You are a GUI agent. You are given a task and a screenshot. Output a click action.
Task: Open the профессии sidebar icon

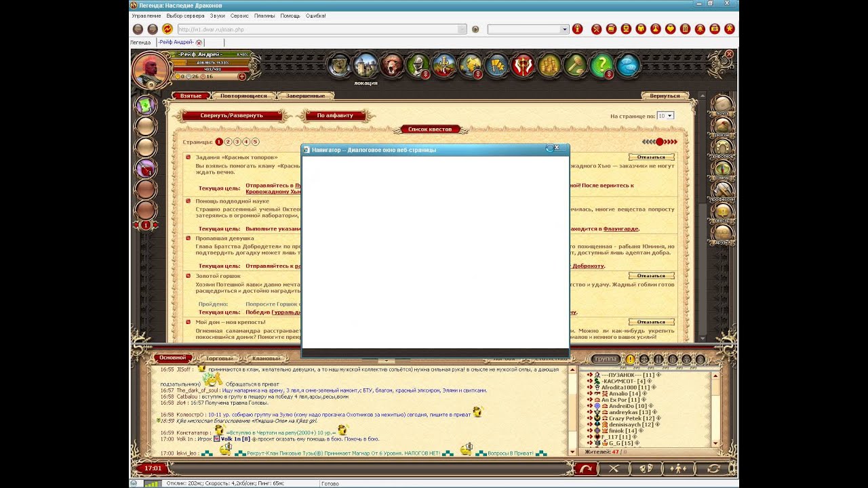[x=724, y=192]
